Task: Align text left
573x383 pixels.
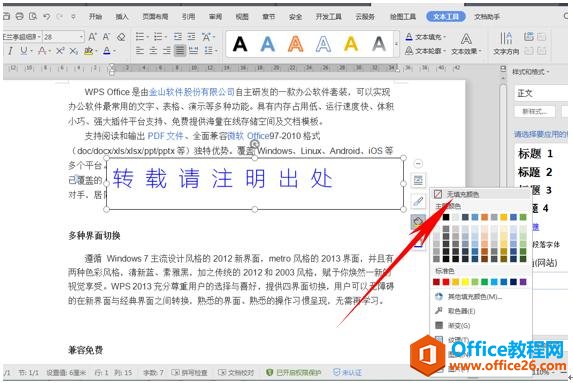Action: click(x=139, y=50)
